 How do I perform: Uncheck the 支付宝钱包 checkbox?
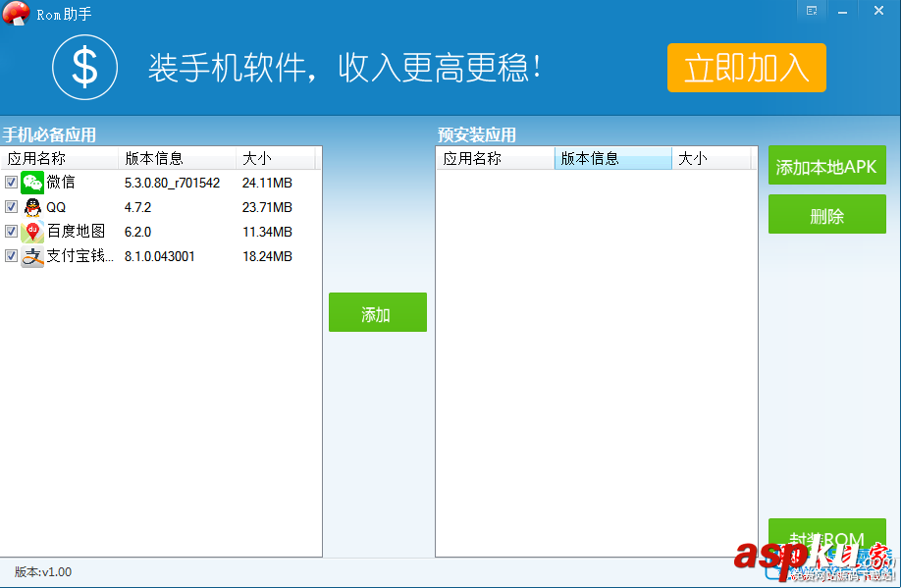[x=11, y=255]
